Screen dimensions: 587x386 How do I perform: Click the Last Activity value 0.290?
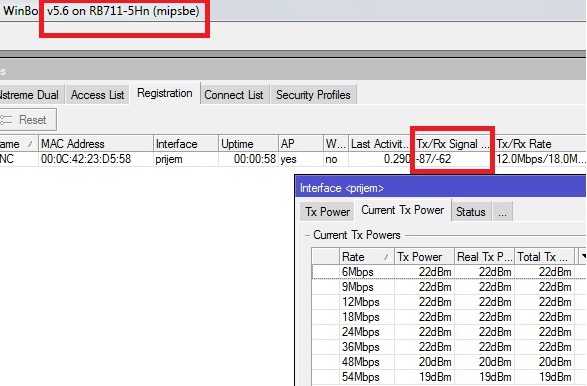pos(397,159)
